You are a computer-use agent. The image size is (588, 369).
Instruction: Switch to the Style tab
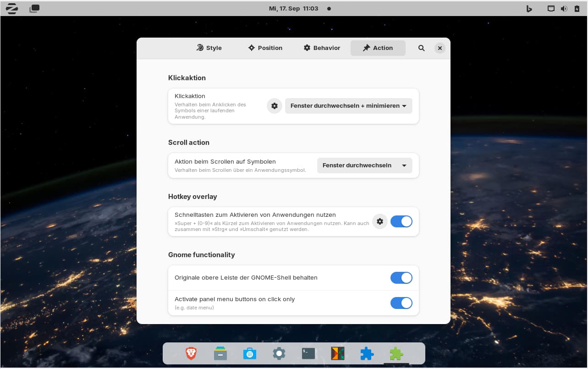point(209,48)
